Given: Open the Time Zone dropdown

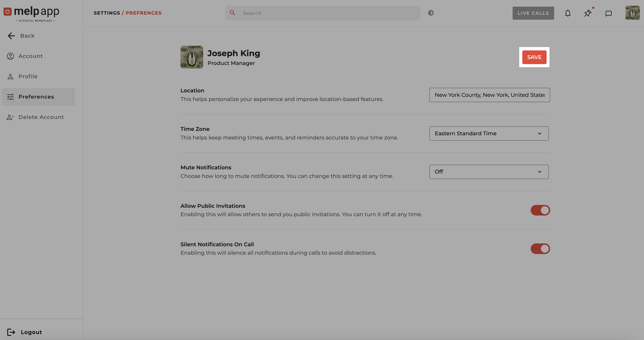Looking at the screenshot, I should pyautogui.click(x=489, y=133).
